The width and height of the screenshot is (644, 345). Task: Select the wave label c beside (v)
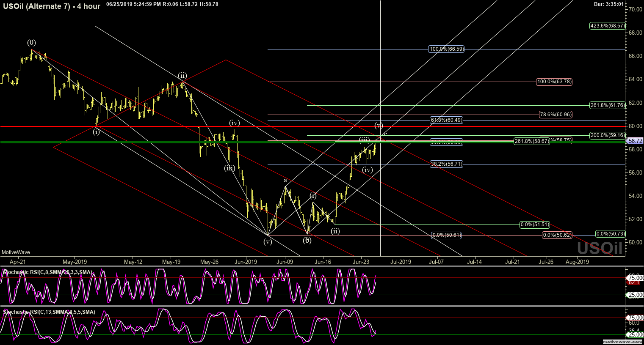pos(385,134)
